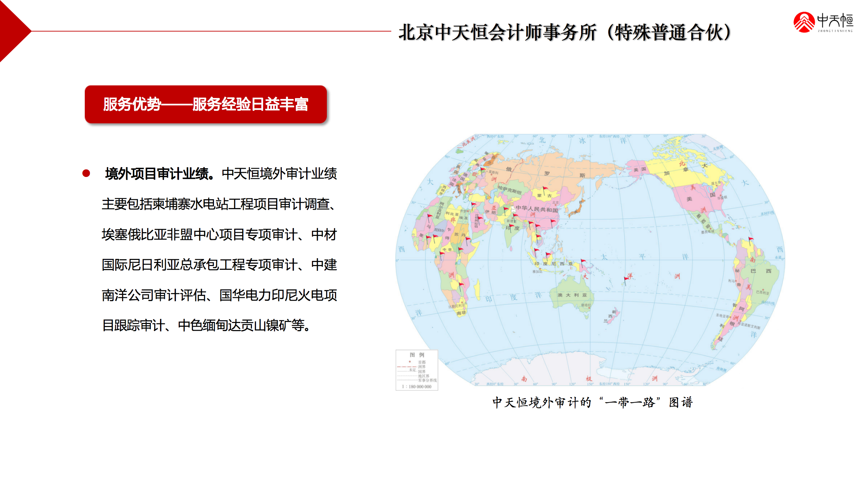Click the 印度尼西亚 label on the map
Image resolution: width=868 pixels, height=488 pixels.
click(553, 264)
